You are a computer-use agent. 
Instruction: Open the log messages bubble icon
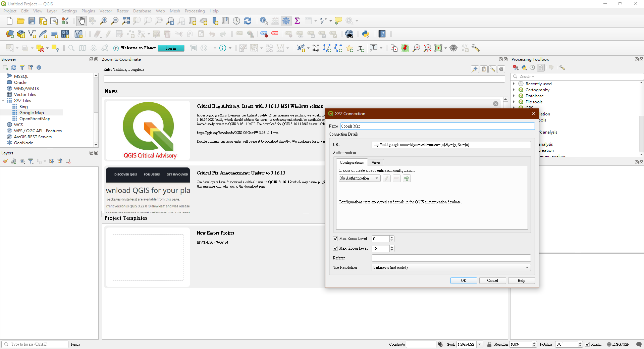(639, 344)
